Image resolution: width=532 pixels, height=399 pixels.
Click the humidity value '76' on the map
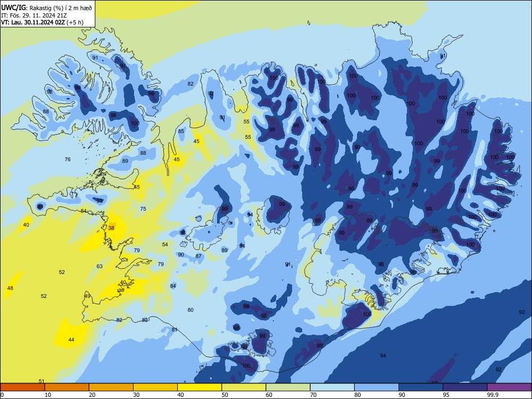coord(68,159)
